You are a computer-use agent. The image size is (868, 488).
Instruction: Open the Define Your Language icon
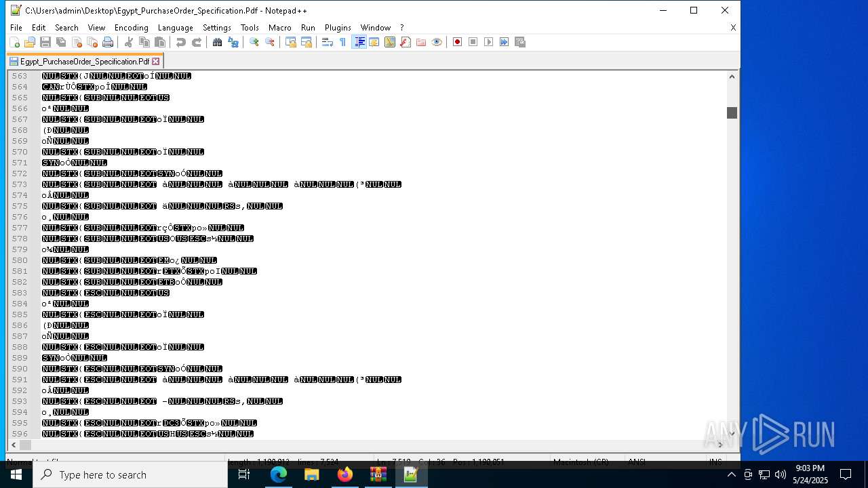point(374,42)
